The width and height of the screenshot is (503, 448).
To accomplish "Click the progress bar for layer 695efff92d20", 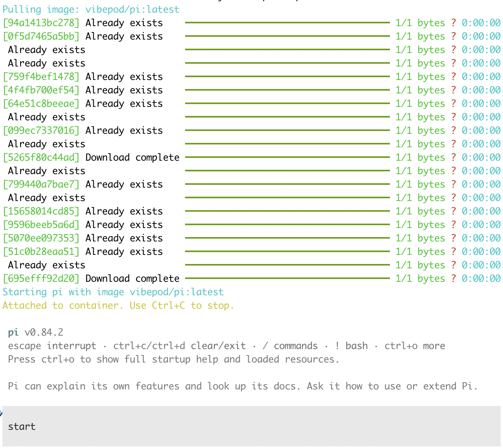I will 287,279.
